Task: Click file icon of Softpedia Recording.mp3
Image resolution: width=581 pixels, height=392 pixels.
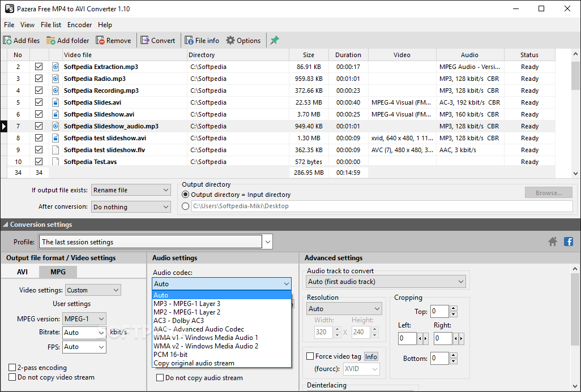Action: tap(55, 91)
